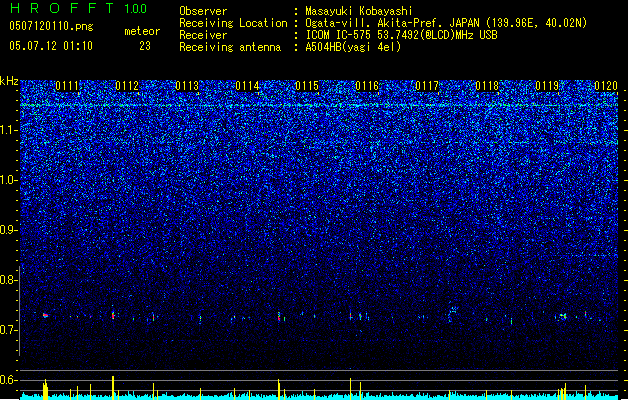The height and width of the screenshot is (400, 629).
Task: Click the date stamp 05.07.12 01:10
Action: click(51, 46)
